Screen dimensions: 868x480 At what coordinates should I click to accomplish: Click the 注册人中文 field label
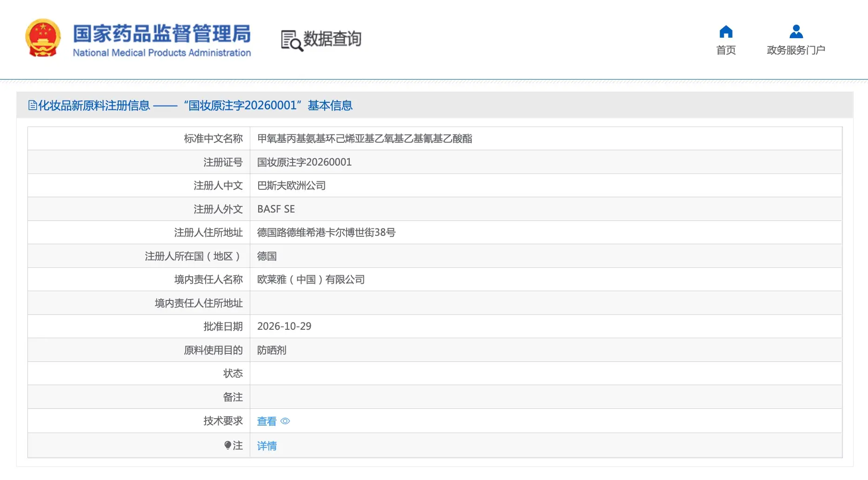pos(218,186)
